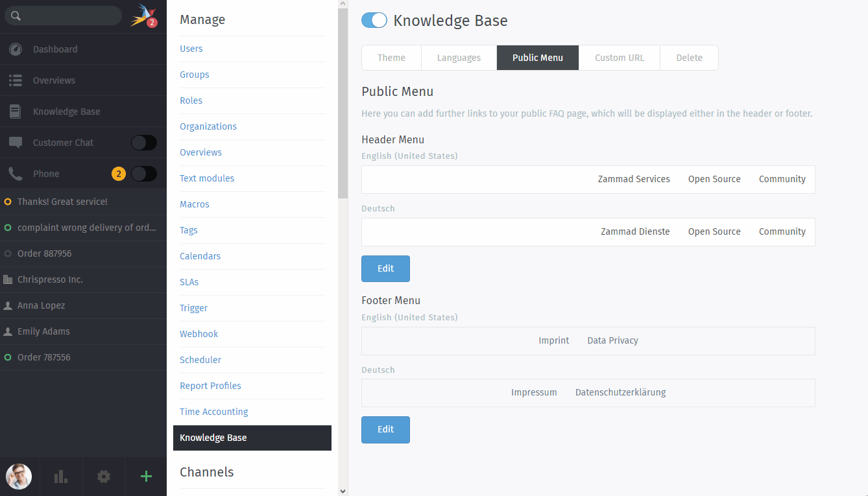Click Open Source in English header menu
Image resolution: width=868 pixels, height=496 pixels.
[714, 179]
